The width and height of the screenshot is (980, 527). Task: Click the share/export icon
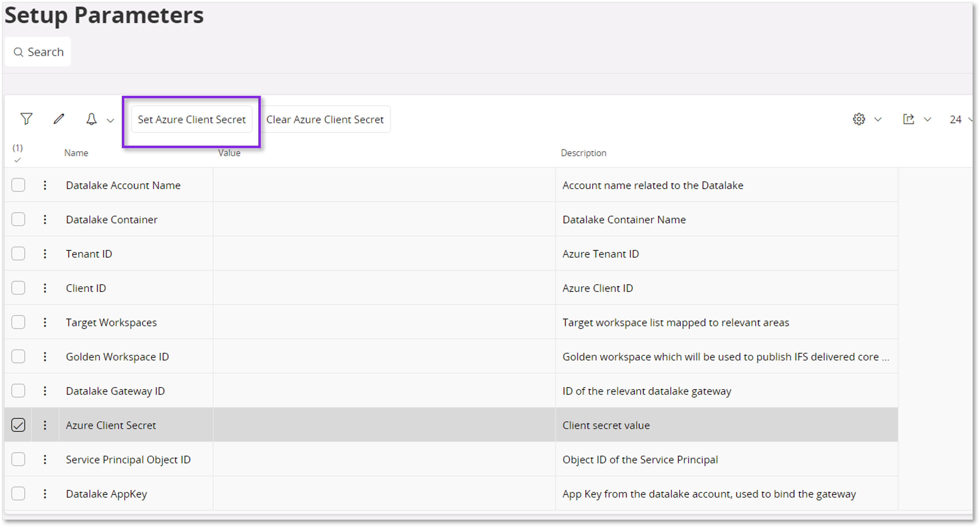click(x=909, y=119)
